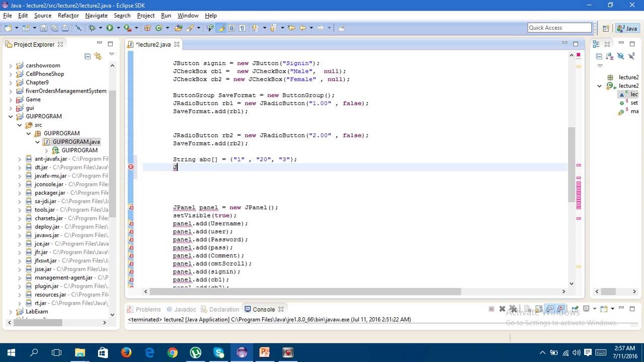Open the Refactor menu
The image size is (644, 362).
[x=68, y=16]
